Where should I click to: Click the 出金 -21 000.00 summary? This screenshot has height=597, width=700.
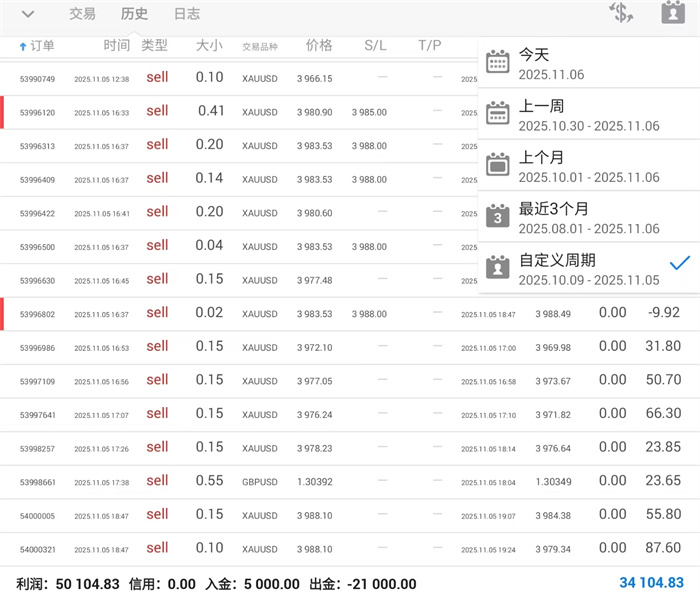362,584
